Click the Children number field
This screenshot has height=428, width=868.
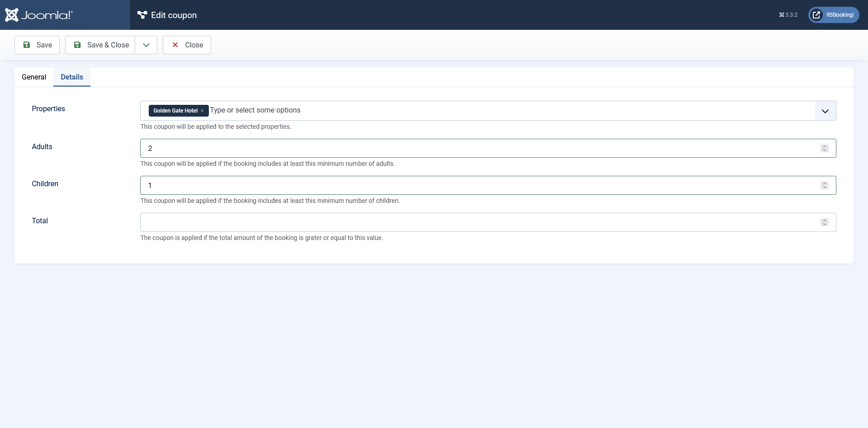pos(488,185)
